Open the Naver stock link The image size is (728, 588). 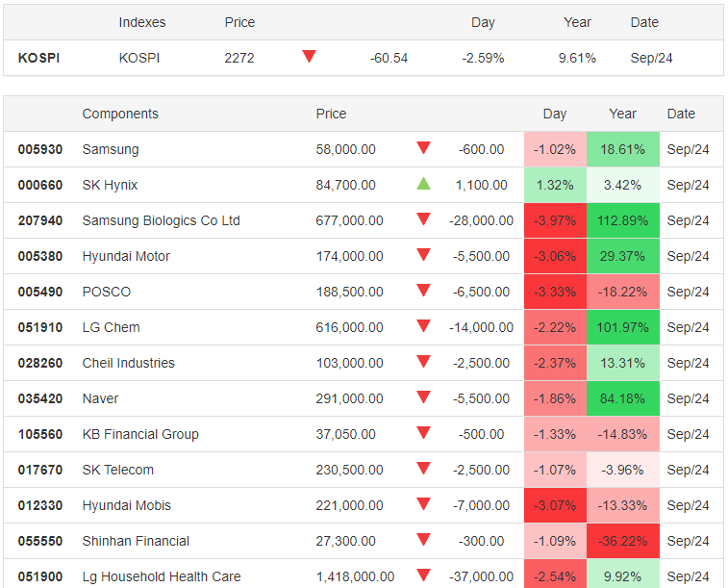[x=100, y=398]
